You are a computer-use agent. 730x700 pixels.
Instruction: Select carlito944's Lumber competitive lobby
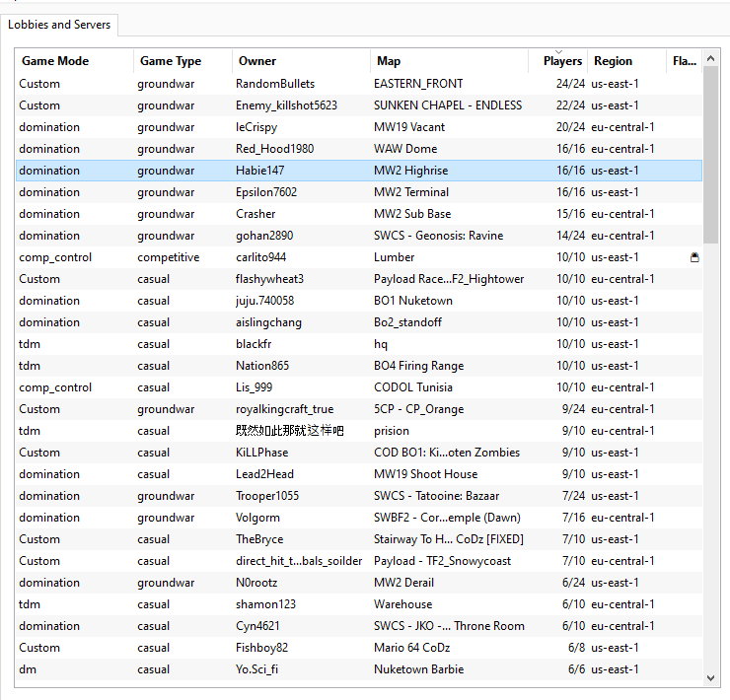click(359, 257)
